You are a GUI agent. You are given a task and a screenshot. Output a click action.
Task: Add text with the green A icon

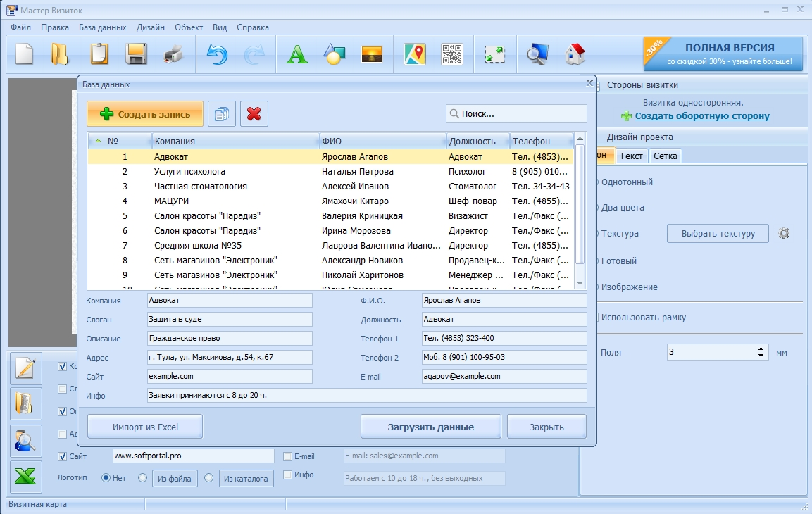pyautogui.click(x=297, y=54)
